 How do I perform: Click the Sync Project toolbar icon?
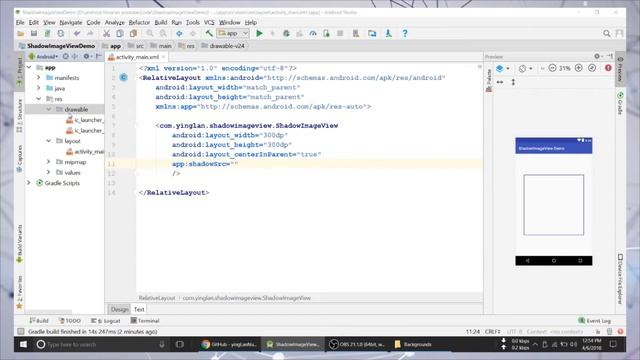61,33
